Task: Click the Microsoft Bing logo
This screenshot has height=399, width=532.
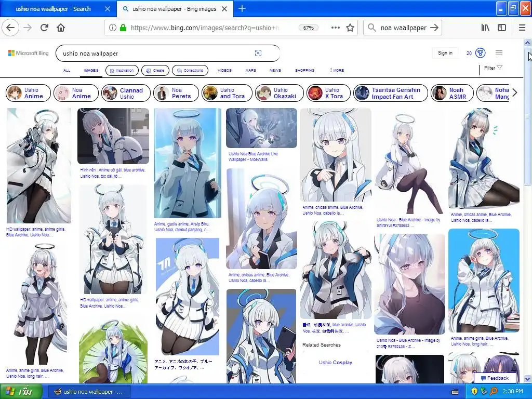Action: coord(29,54)
